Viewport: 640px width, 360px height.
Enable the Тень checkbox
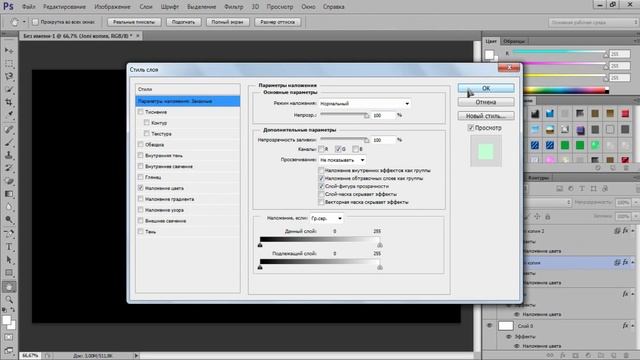click(141, 231)
